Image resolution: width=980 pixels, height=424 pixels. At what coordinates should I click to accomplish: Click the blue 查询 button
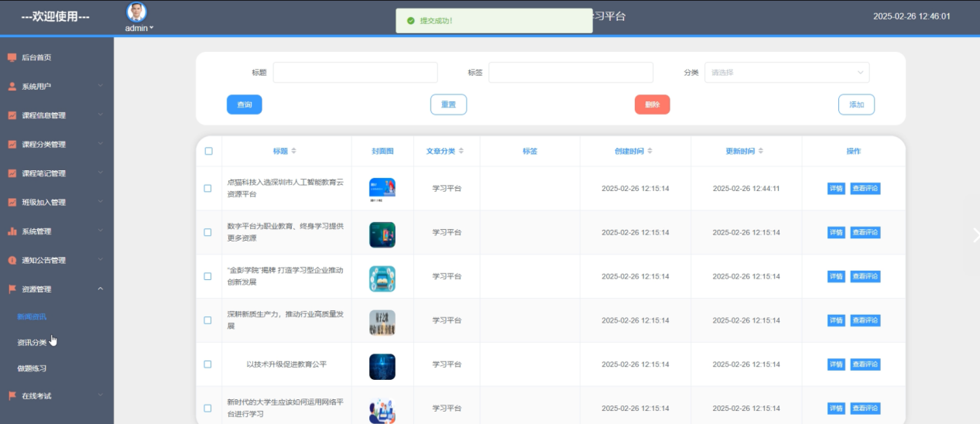coord(245,104)
